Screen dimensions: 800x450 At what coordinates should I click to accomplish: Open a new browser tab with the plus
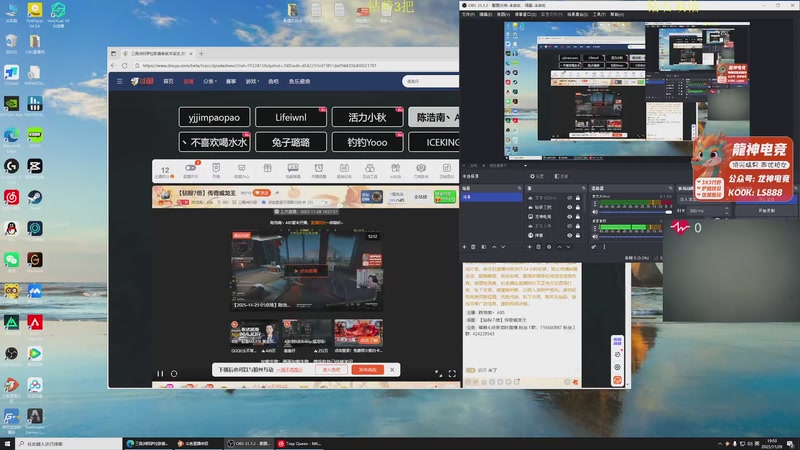click(x=201, y=53)
